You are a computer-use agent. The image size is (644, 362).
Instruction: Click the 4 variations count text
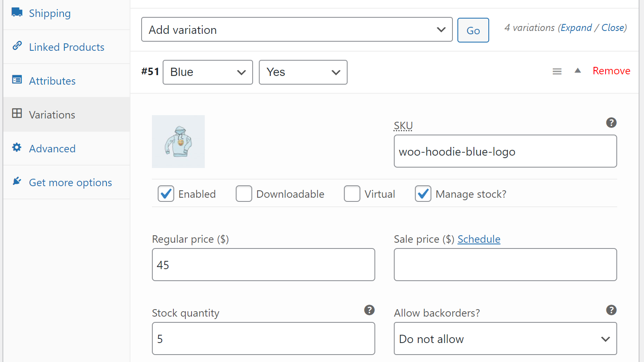point(530,28)
